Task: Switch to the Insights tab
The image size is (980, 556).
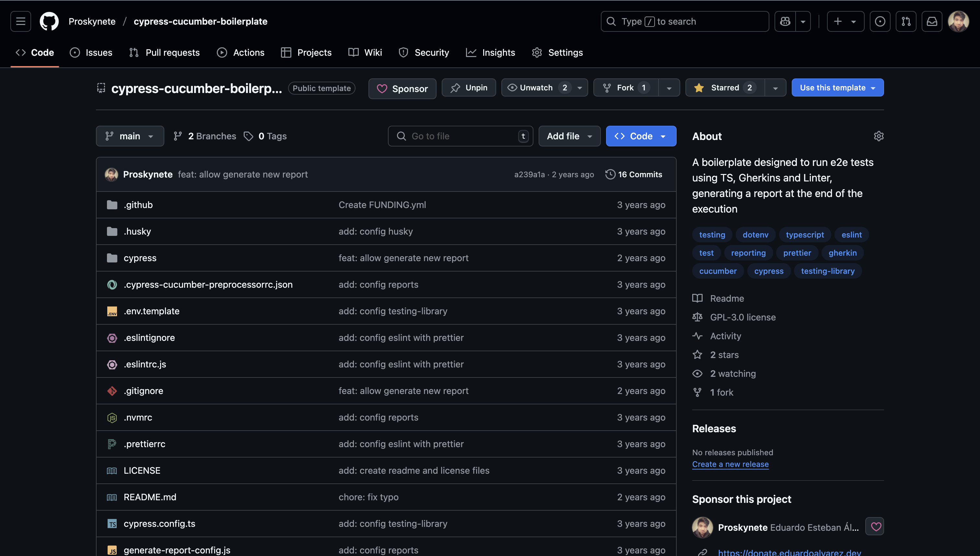Action: pyautogui.click(x=490, y=52)
